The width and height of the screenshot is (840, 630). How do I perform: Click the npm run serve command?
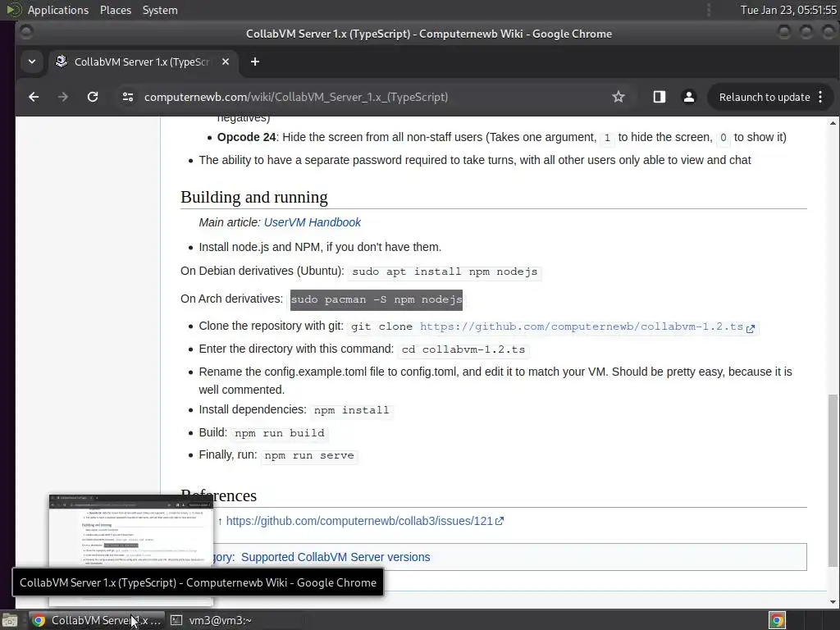[x=309, y=455]
